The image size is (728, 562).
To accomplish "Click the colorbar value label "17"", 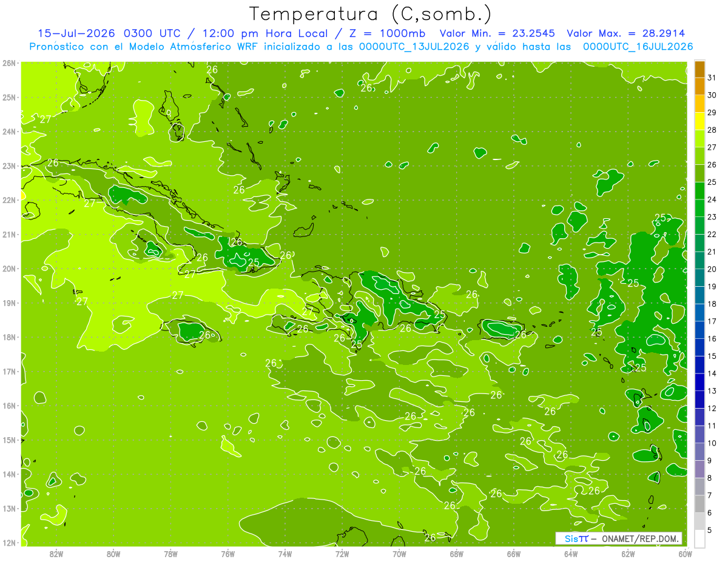I will pos(712,321).
